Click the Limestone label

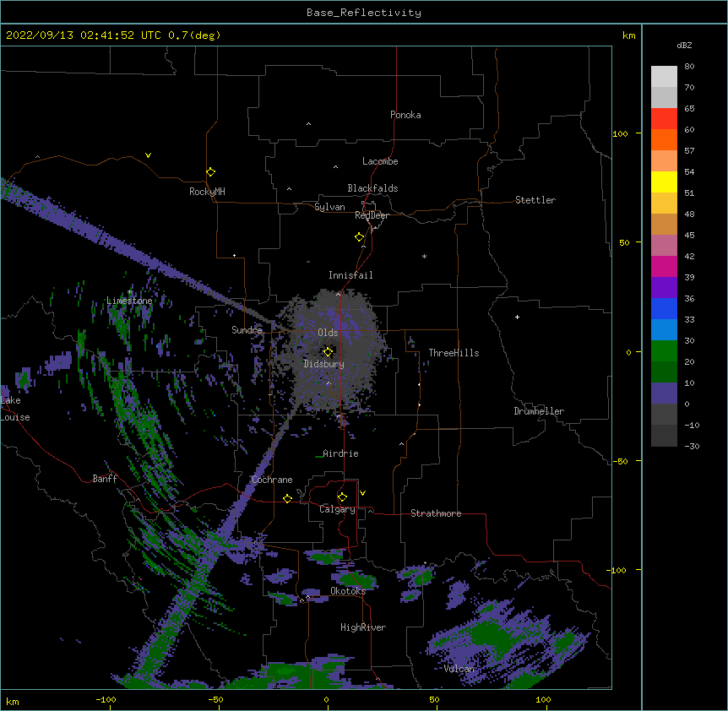(x=129, y=301)
